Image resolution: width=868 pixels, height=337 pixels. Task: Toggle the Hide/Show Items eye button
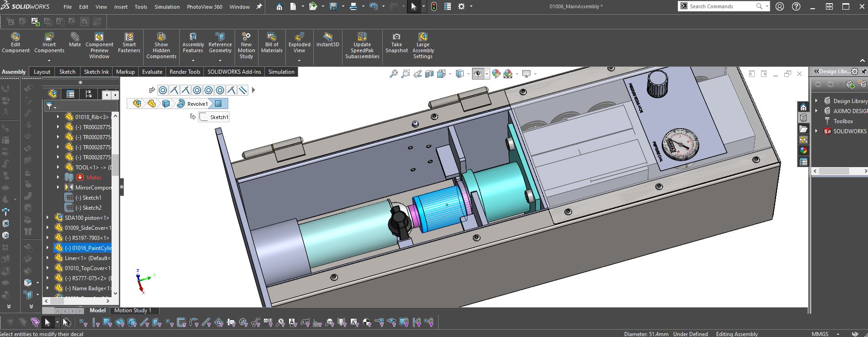tap(477, 74)
